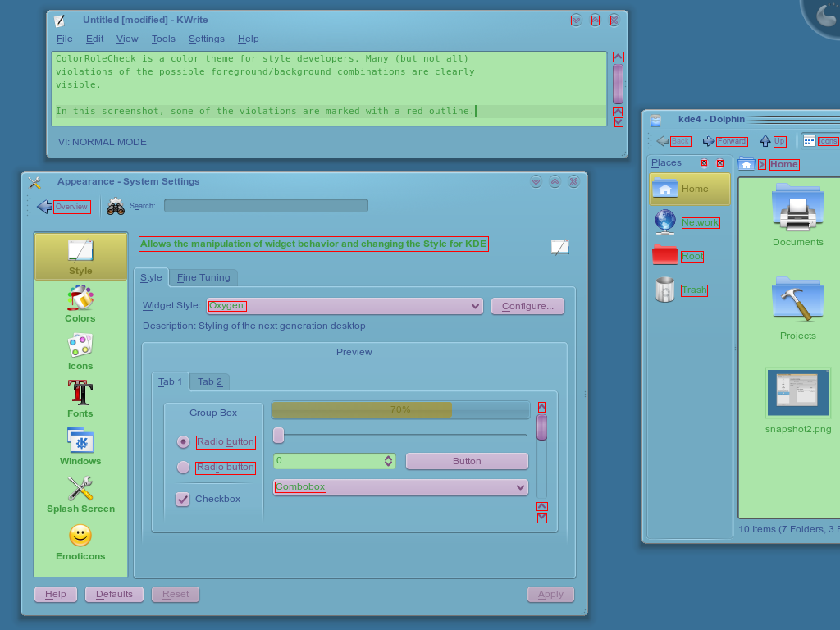840x630 pixels.
Task: Click the KWrite scrollbar top up arrow
Action: point(619,57)
